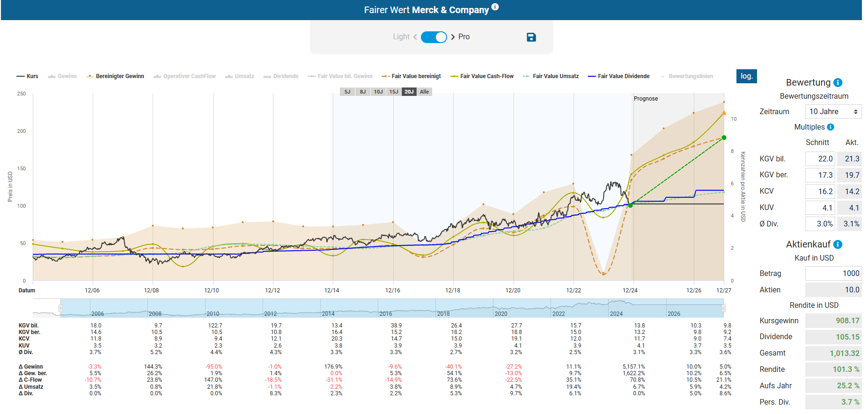Viewport: 868px width, 414px height.
Task: Hide the Fair Value Cash-Flow line
Action: [482, 76]
